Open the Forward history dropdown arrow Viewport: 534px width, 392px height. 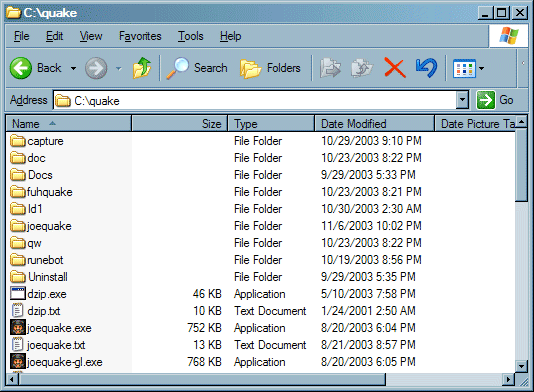coord(118,68)
